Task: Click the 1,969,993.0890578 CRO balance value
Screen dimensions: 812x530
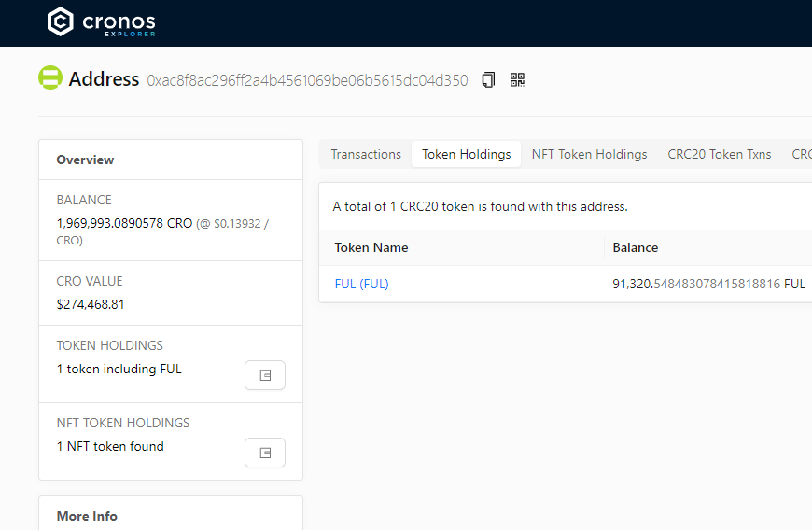Action: point(124,223)
